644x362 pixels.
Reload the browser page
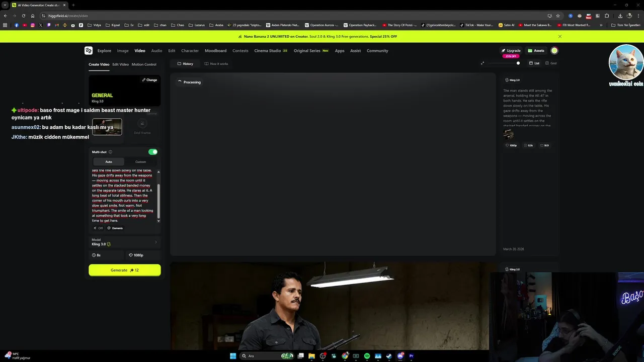click(24, 16)
